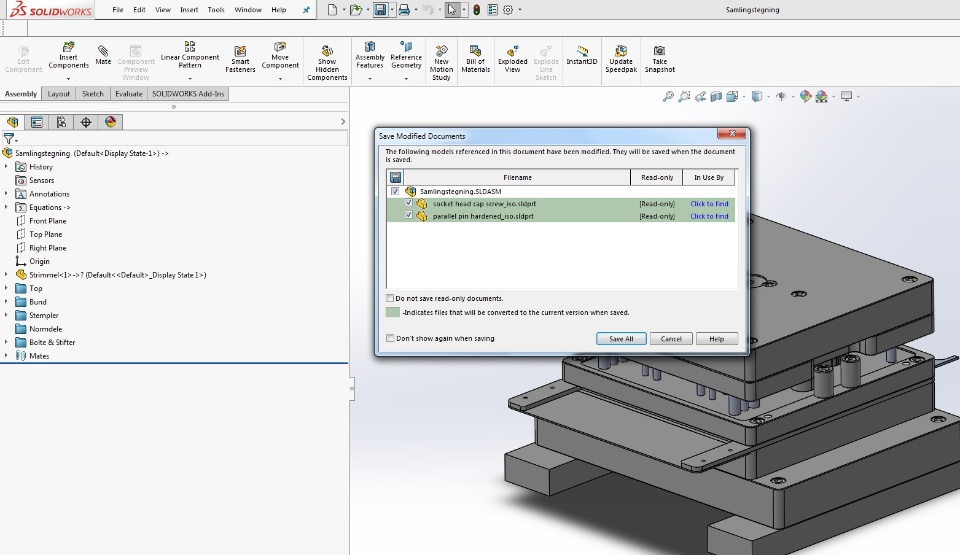
Task: Open the Insert menu
Action: pyautogui.click(x=189, y=10)
